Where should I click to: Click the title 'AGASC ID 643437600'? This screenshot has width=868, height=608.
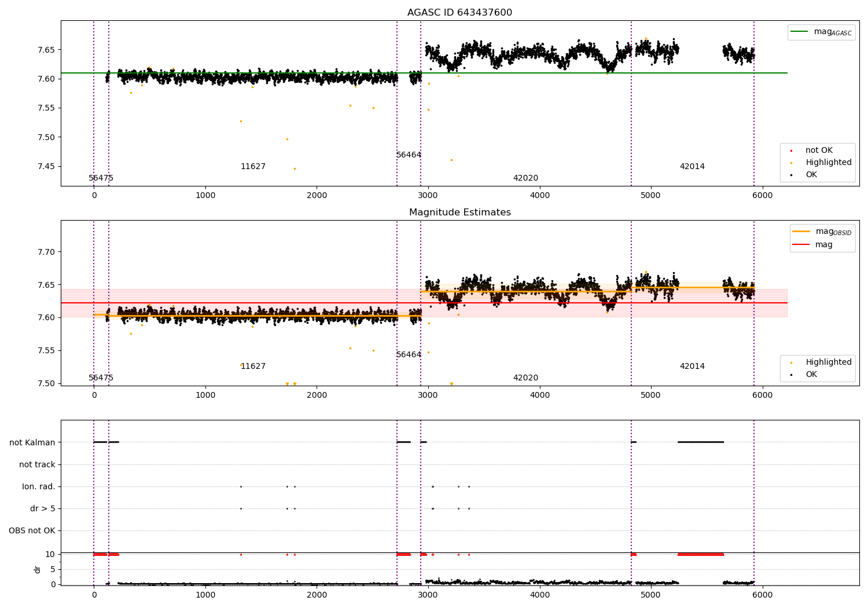[459, 13]
